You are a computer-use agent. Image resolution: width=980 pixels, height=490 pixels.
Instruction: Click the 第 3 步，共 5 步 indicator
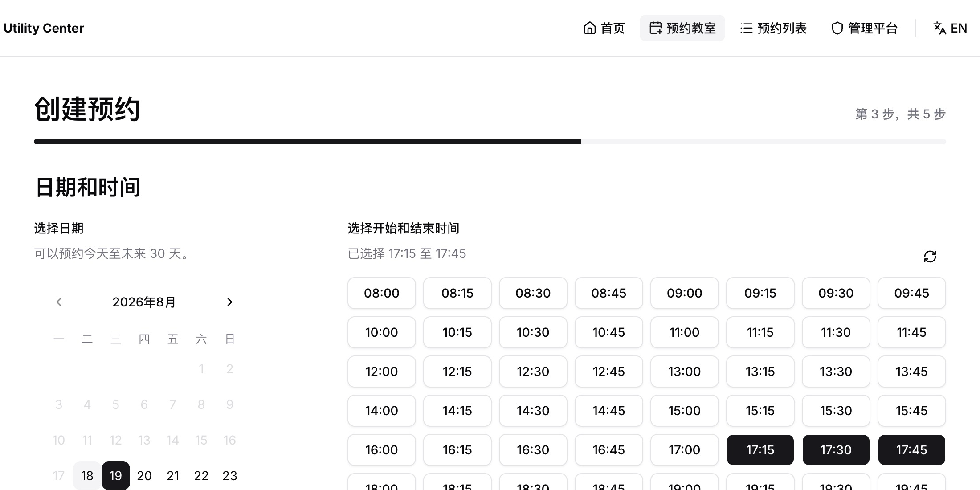click(900, 114)
